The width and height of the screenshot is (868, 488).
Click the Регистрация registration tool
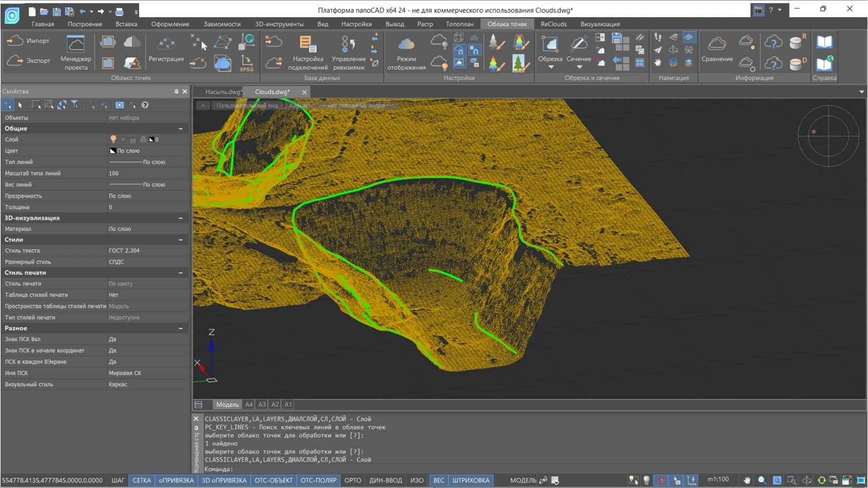(166, 50)
